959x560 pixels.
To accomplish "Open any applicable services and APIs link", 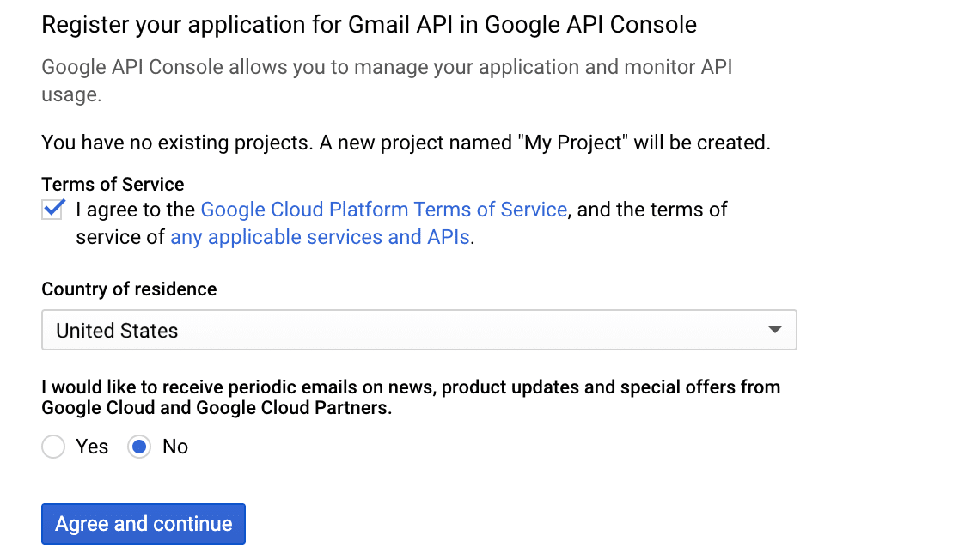I will click(320, 237).
